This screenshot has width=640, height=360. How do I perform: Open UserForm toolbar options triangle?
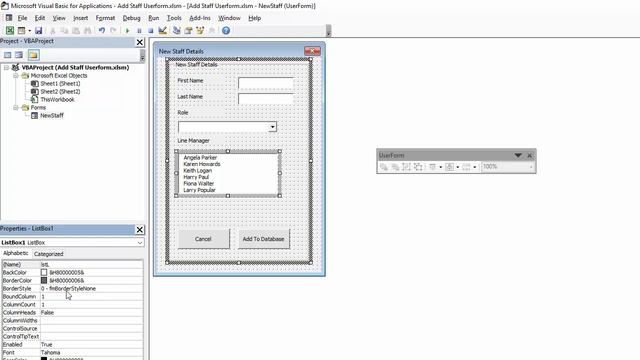point(518,155)
